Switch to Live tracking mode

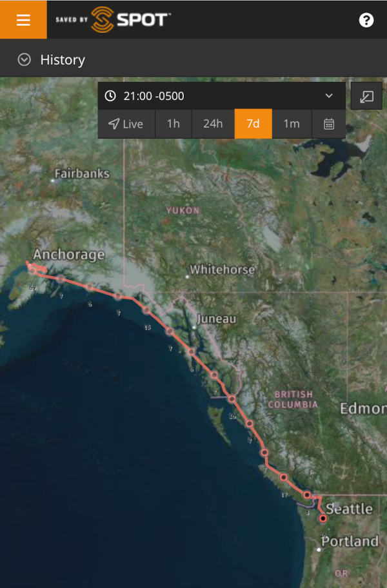pos(126,124)
